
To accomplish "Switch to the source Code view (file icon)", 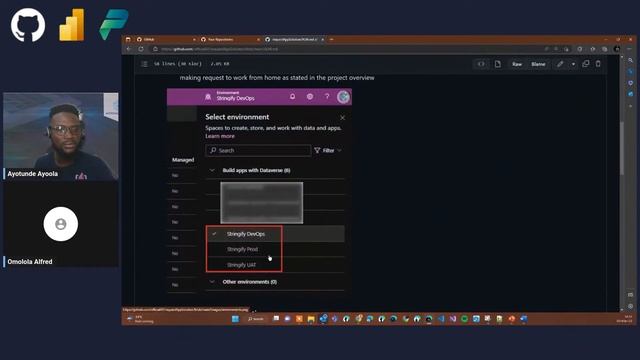I will [498, 64].
